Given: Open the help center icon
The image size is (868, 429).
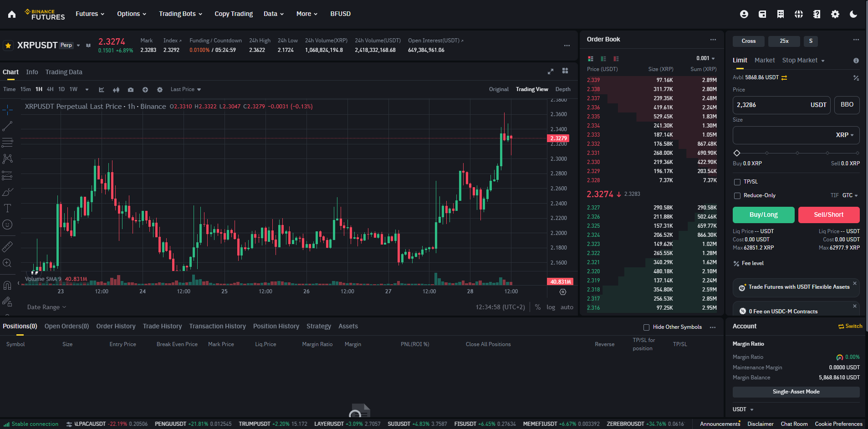Looking at the screenshot, I should (817, 14).
